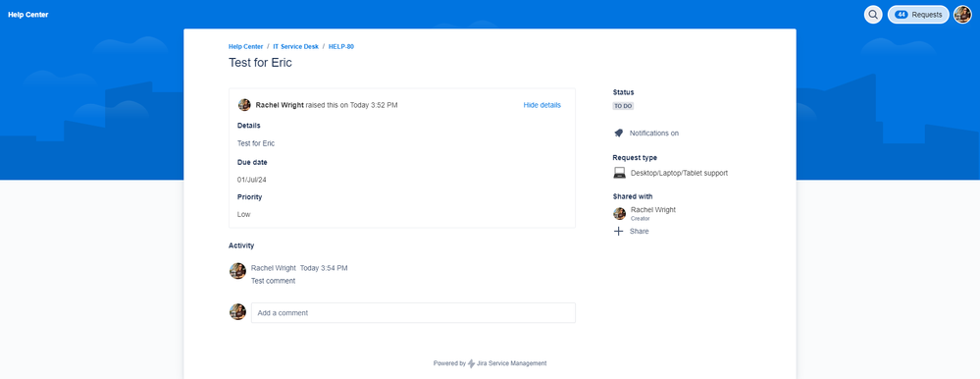980x379 pixels.
Task: Open the IT Service Desk breadcrumb
Action: pos(295,47)
